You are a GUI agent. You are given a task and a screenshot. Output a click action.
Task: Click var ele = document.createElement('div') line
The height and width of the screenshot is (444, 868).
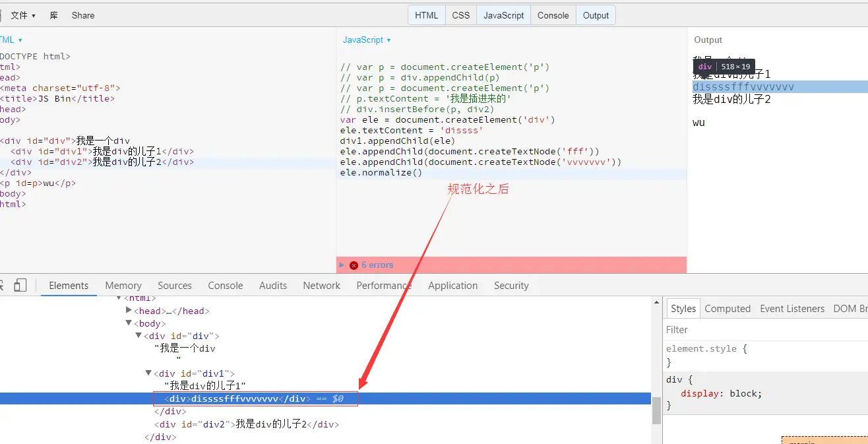coord(447,120)
